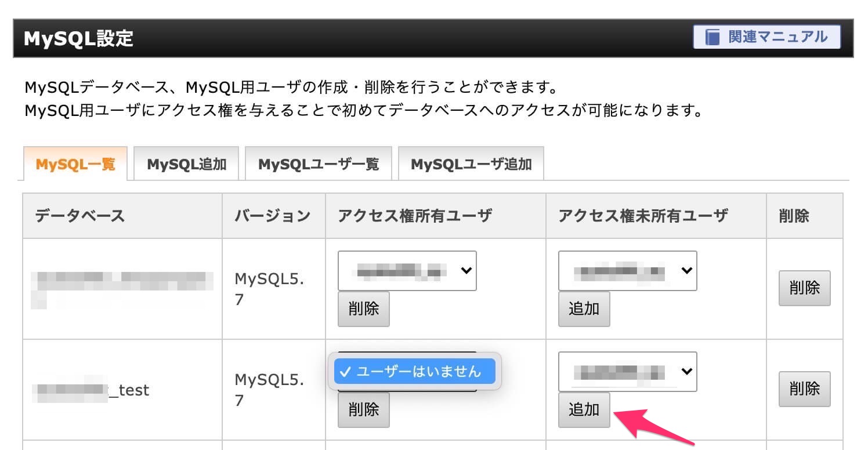The image size is (868, 450).
Task: Click the アクセス権未所有ユーザ column header
Action: tap(656, 216)
